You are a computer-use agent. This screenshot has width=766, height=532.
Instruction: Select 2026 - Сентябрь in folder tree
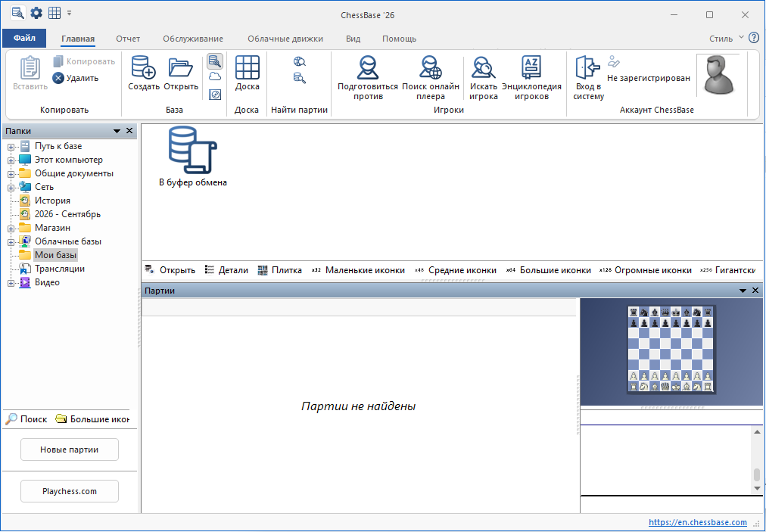click(67, 214)
